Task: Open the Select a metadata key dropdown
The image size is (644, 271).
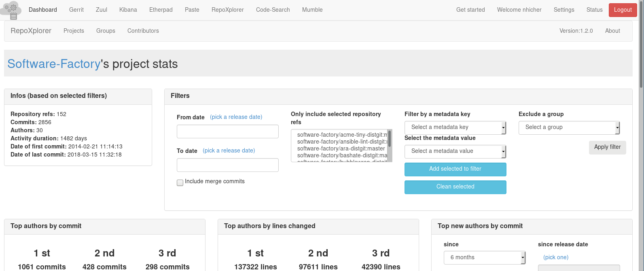Action: pyautogui.click(x=455, y=127)
